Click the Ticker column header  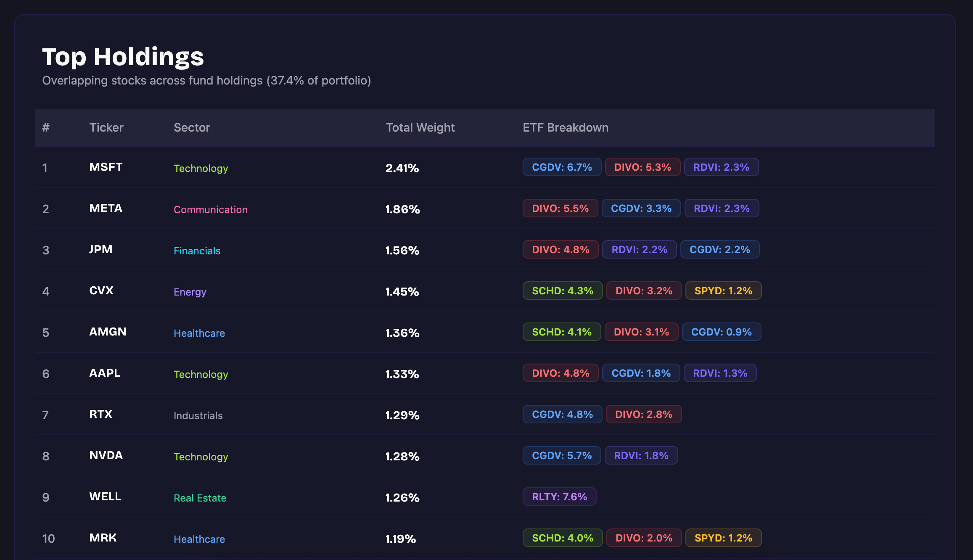pyautogui.click(x=106, y=127)
